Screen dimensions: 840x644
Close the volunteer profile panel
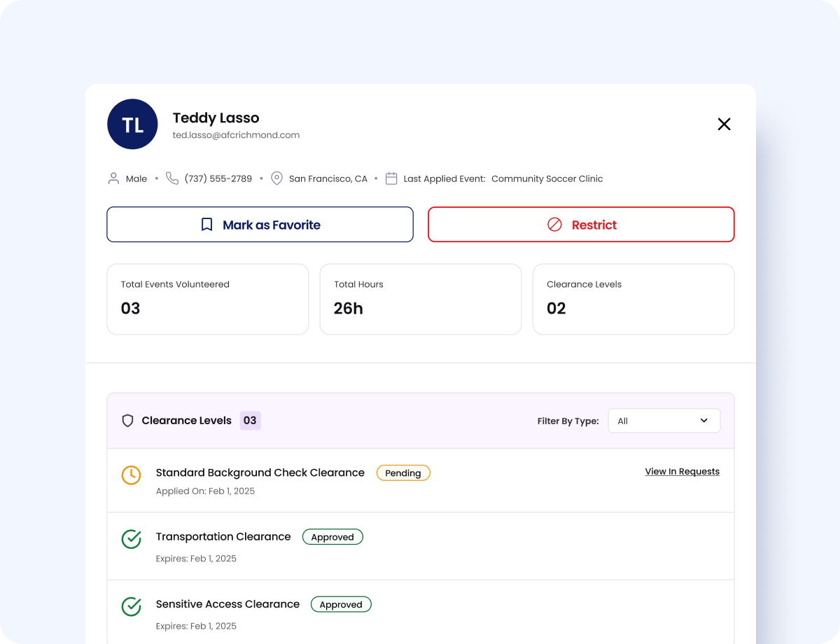tap(724, 124)
